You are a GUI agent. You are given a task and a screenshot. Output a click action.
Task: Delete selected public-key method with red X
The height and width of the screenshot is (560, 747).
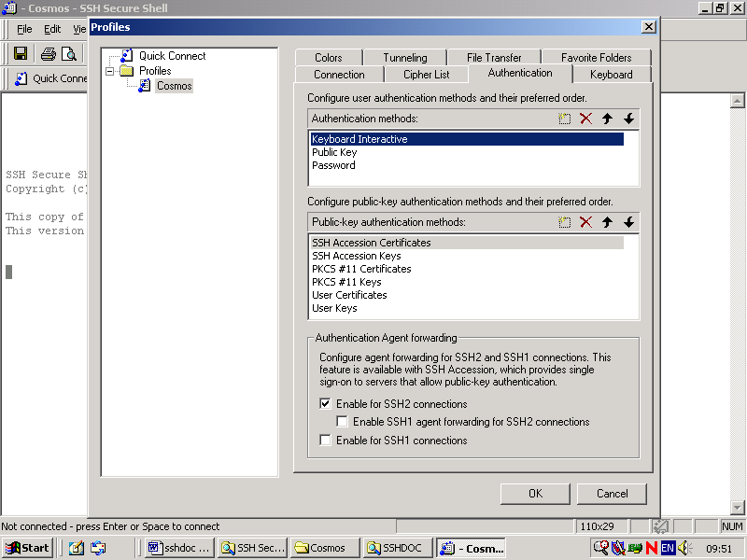pos(585,222)
